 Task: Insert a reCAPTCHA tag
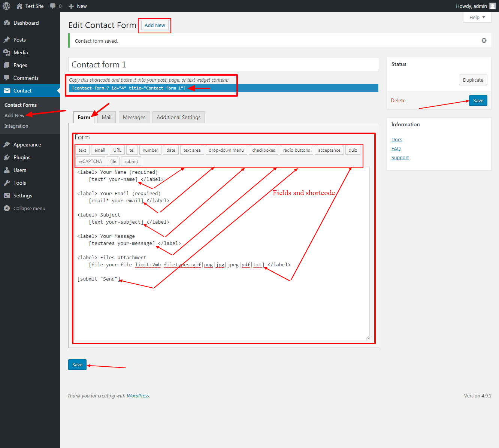tap(90, 161)
